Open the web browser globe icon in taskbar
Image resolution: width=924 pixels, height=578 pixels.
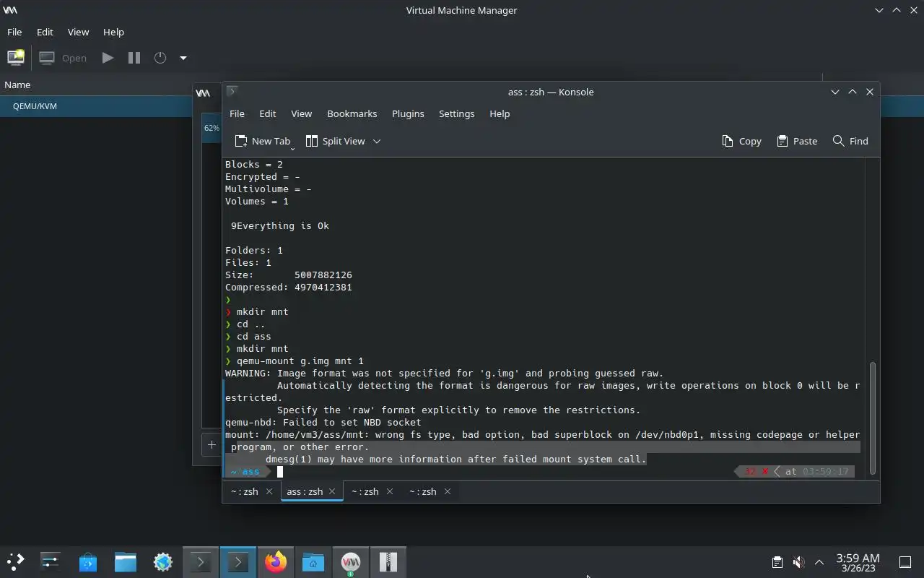(163, 562)
